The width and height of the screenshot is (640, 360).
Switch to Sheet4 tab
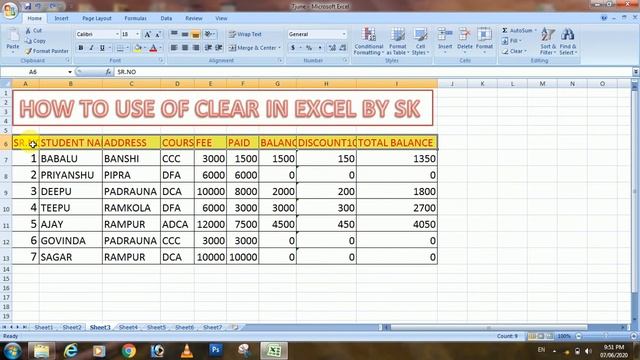[x=128, y=327]
